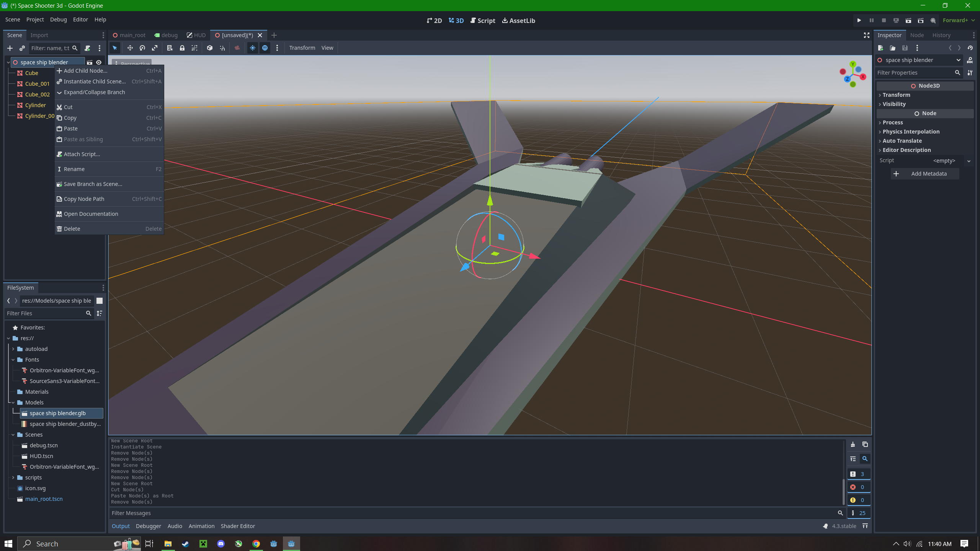This screenshot has width=980, height=551.
Task: Copy output selection icon
Action: pos(865,444)
